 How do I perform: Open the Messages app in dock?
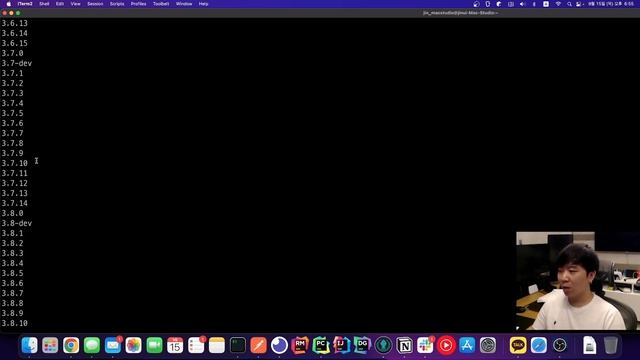(x=92, y=345)
